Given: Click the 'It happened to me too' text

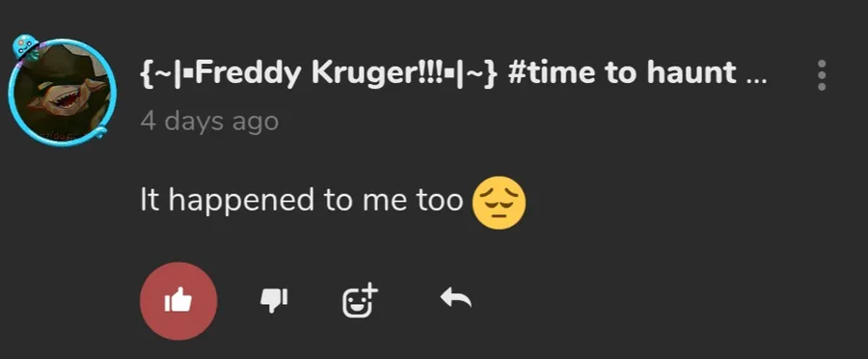Looking at the screenshot, I should point(302,201).
